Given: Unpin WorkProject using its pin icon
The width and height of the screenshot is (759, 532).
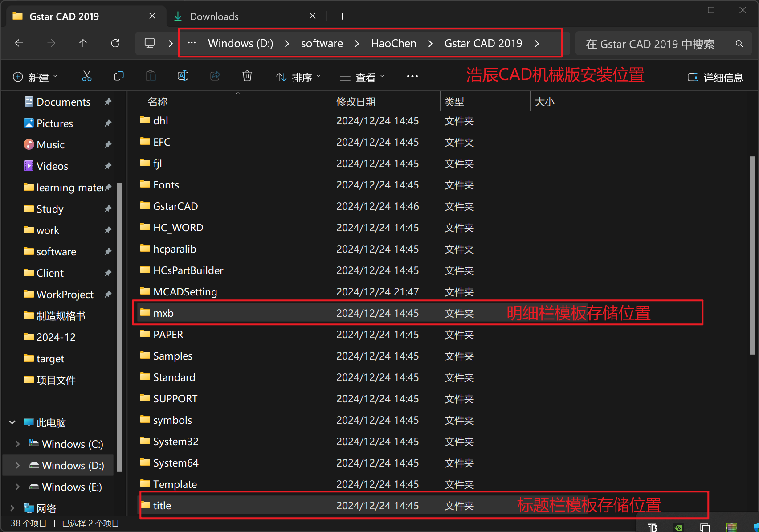Looking at the screenshot, I should point(108,295).
